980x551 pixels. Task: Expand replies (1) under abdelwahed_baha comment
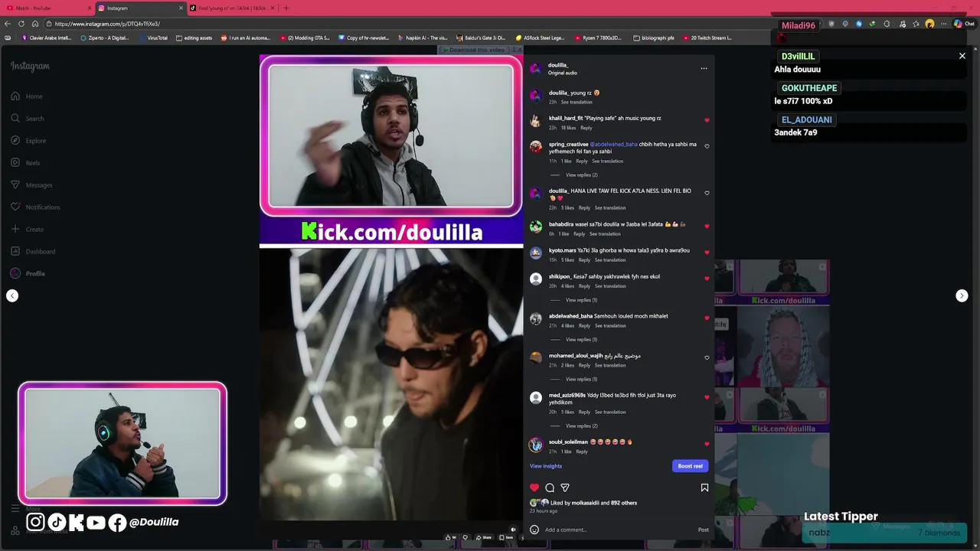(x=581, y=340)
